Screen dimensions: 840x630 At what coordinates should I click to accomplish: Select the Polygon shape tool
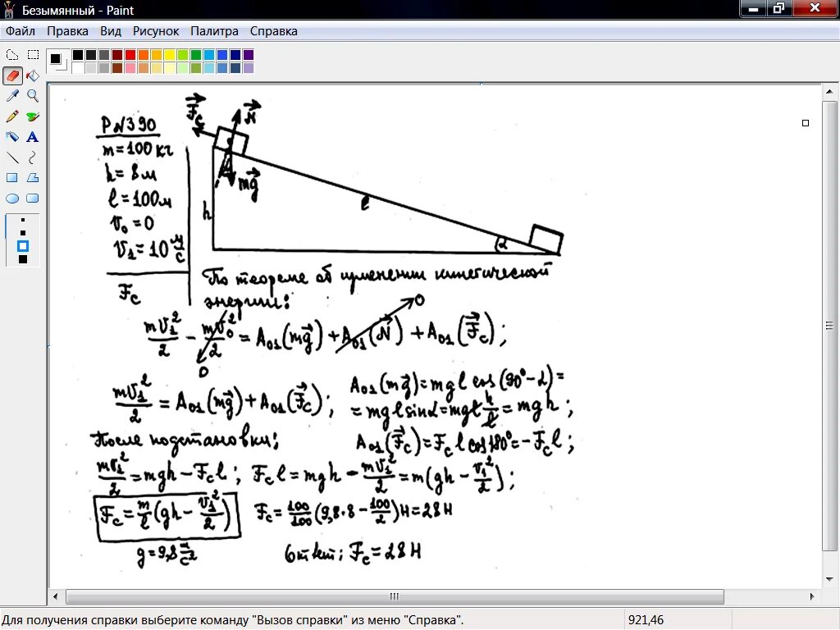(33, 178)
